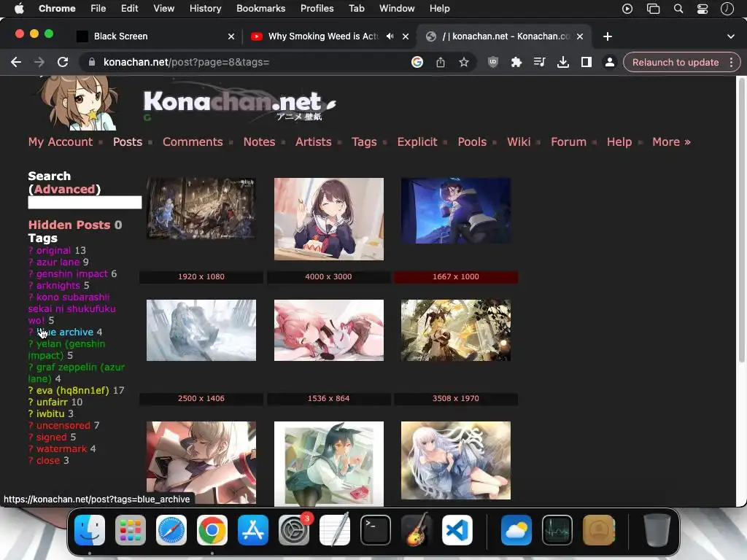Select the eva (hq8nn1ef) tag
The image size is (747, 560).
click(x=72, y=391)
